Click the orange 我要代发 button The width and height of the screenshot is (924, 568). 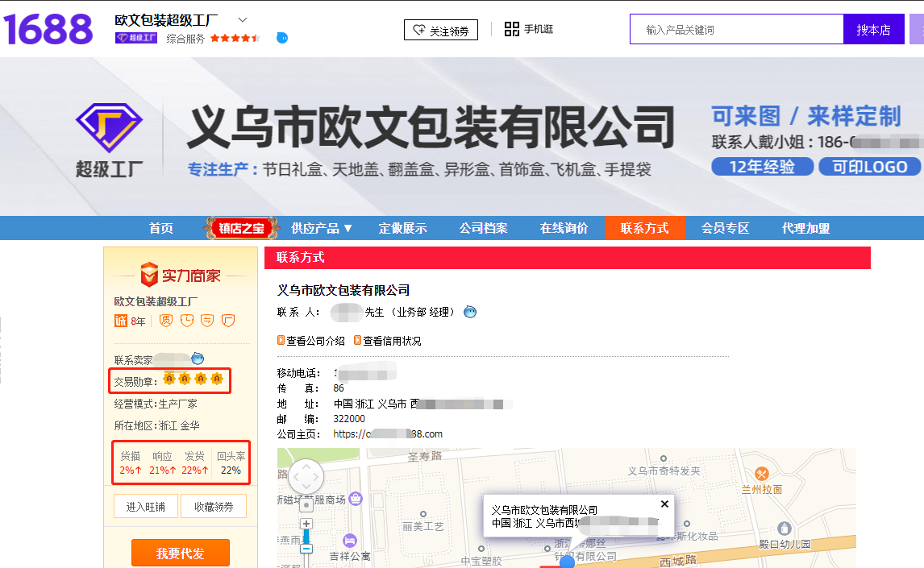(x=181, y=553)
